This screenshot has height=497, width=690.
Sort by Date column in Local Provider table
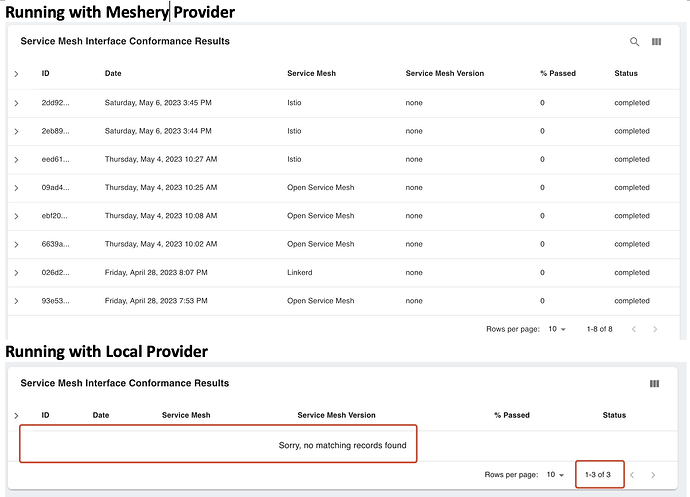coord(101,415)
